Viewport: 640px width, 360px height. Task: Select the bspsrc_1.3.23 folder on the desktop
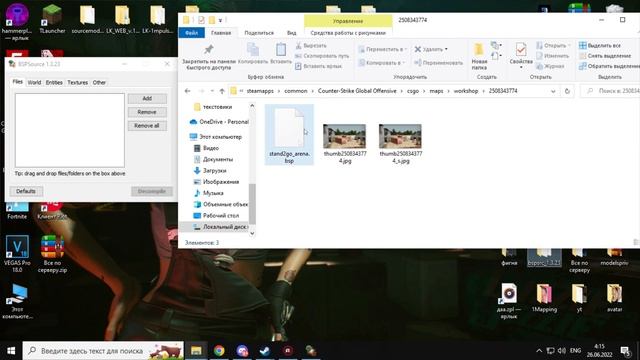point(544,258)
